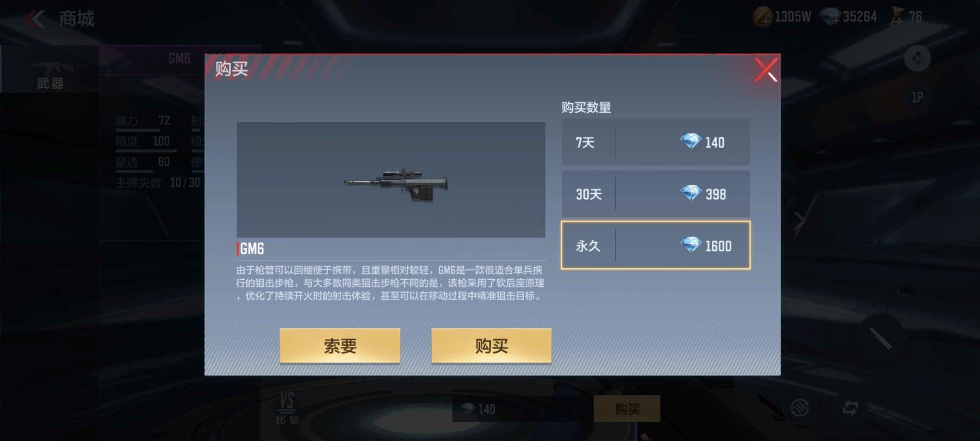Open the VS 比较 compare icon
This screenshot has height=441, width=980.
[287, 408]
